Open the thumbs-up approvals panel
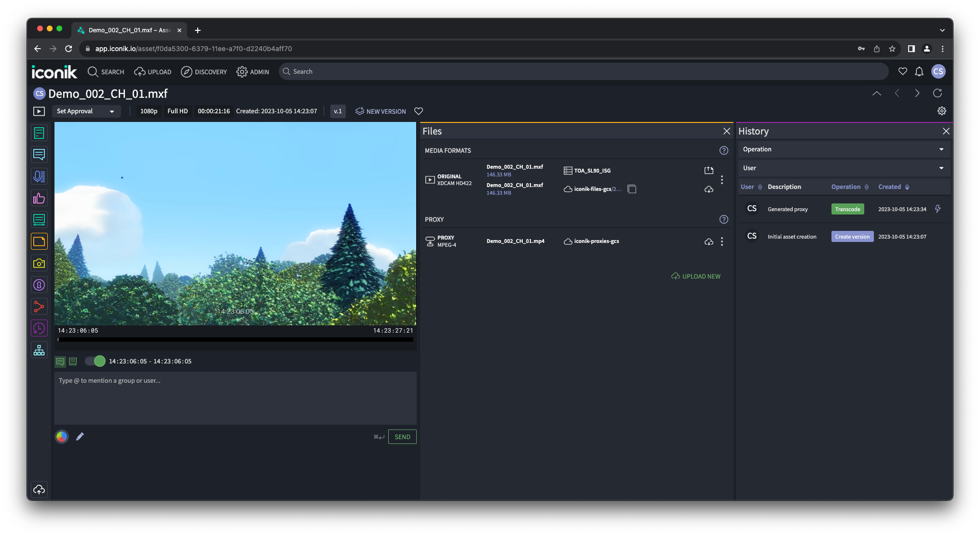This screenshot has width=980, height=536. click(x=39, y=198)
